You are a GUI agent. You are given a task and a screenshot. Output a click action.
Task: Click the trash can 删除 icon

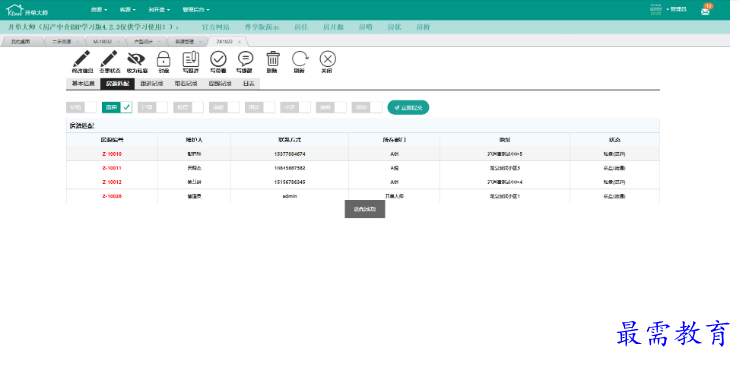273,59
